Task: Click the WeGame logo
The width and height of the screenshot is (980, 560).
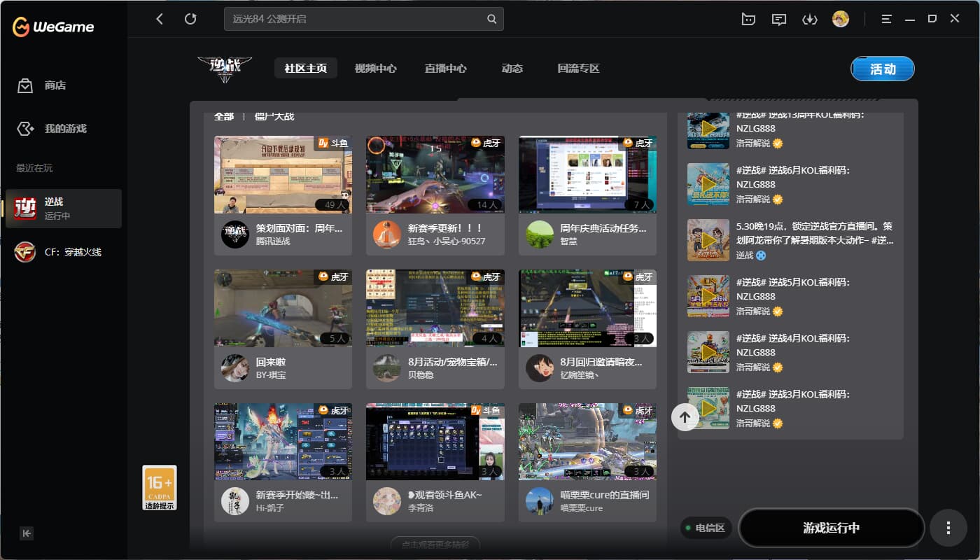Action: coord(53,27)
